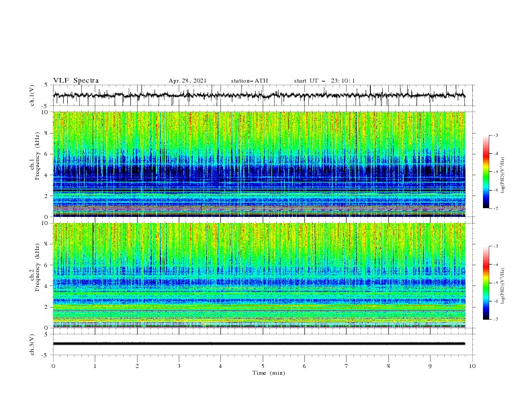Click the "ch.1(V)" waveform axis label
Image resolution: width=532 pixels, height=411 pixels.
32,95
